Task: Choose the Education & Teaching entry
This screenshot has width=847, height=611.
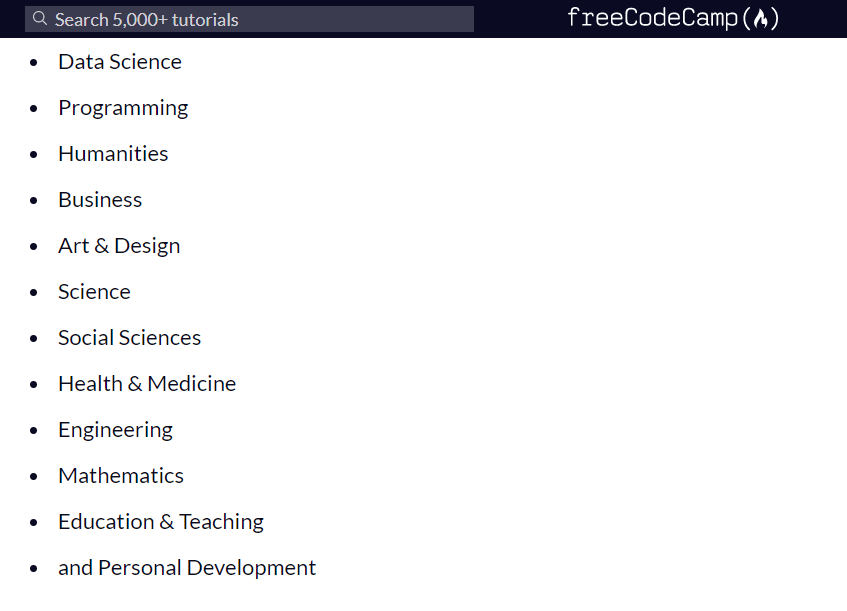Action: (x=161, y=522)
